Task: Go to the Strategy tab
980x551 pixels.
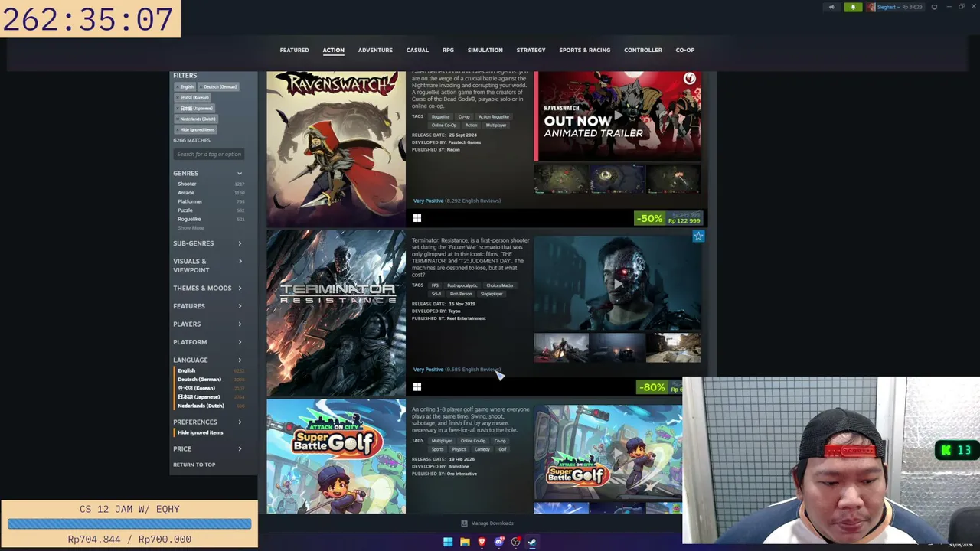Action: click(531, 51)
